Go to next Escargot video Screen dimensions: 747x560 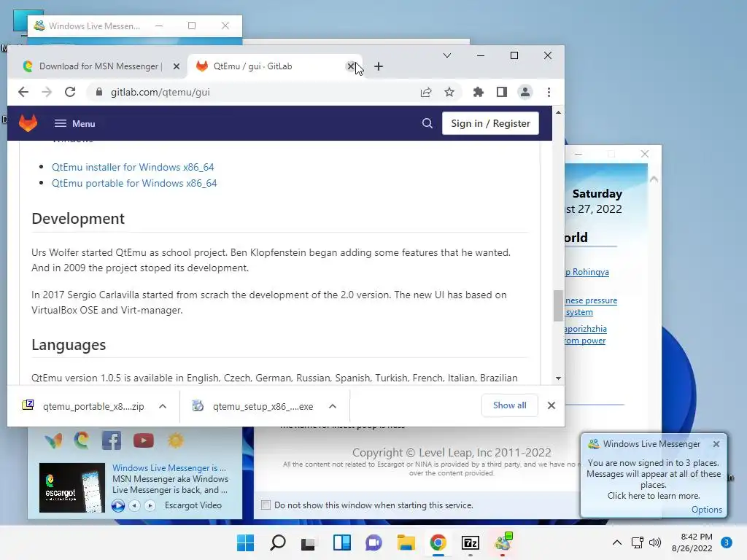click(x=150, y=505)
